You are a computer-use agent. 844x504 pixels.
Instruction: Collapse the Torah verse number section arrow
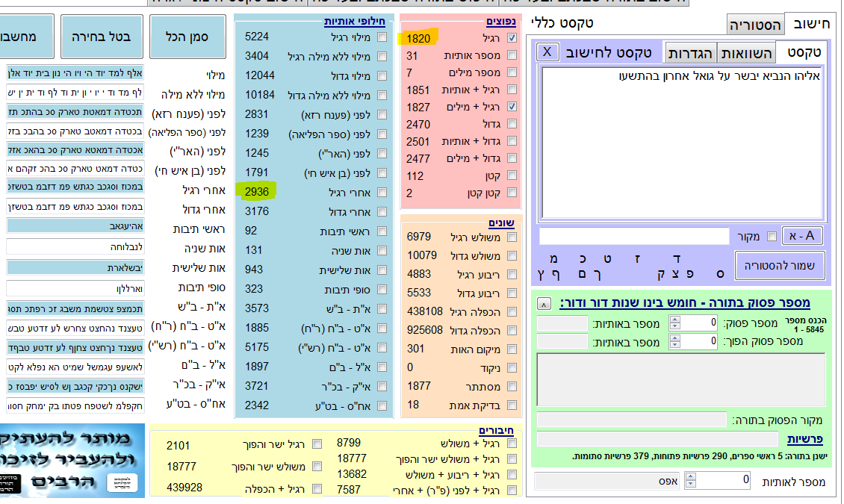coord(544,303)
